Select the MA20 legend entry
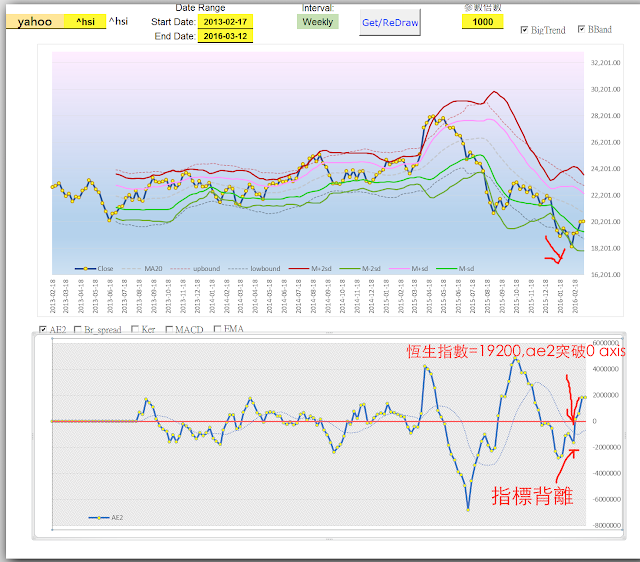 142,269
